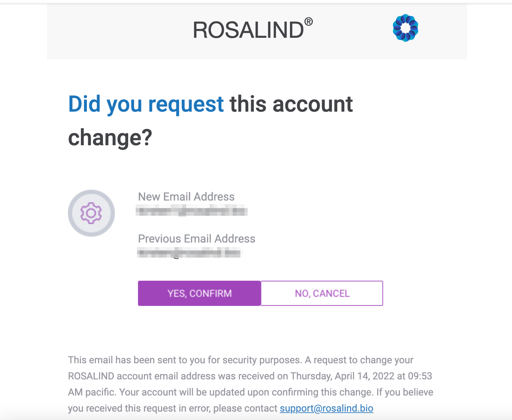Viewport: 512px width, 420px height.
Task: Reject the change with NO, CANCEL button
Action: [322, 293]
